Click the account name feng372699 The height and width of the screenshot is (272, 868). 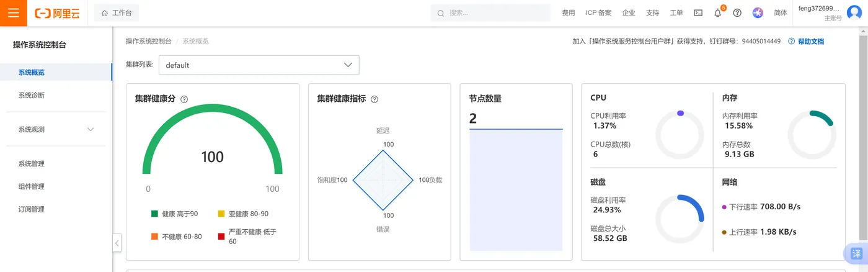819,9
